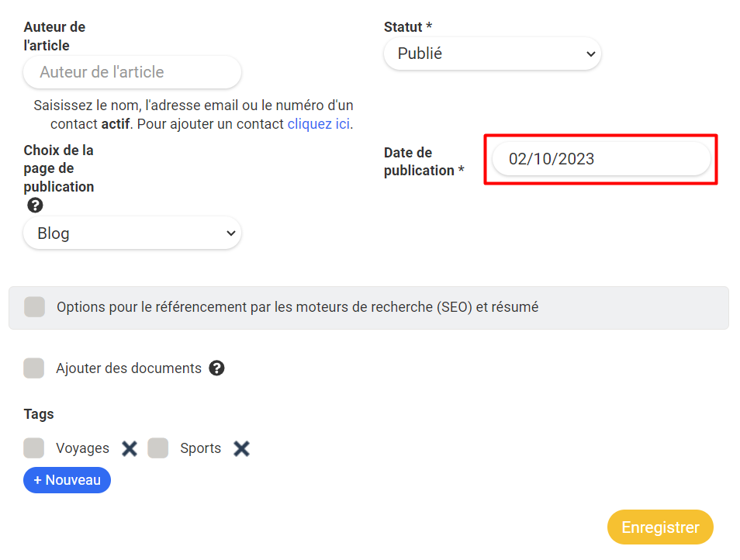
Task: Open the Statut dropdown showing Publié
Action: 492,54
